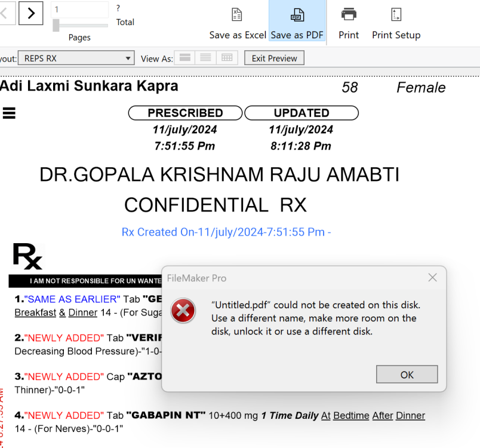The image size is (480, 448).
Task: Switch to Table view in View As
Action: coord(227,58)
